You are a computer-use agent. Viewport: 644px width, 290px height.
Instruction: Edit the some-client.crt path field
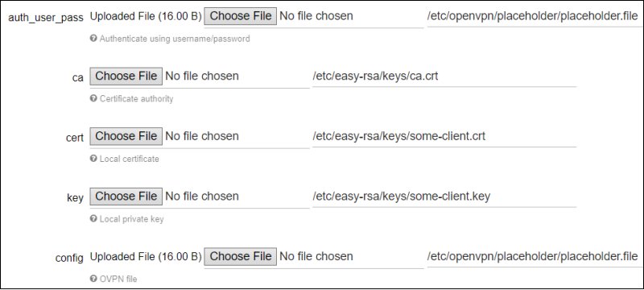point(444,136)
